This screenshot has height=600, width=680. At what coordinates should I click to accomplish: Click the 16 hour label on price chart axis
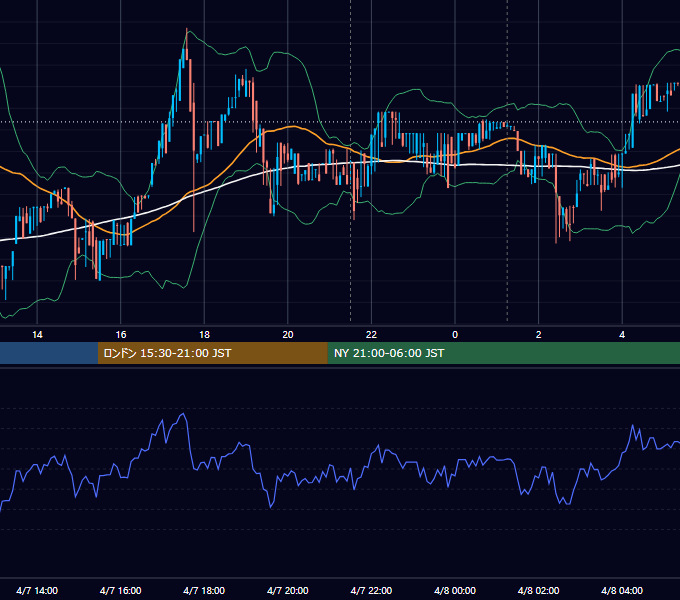tap(121, 335)
